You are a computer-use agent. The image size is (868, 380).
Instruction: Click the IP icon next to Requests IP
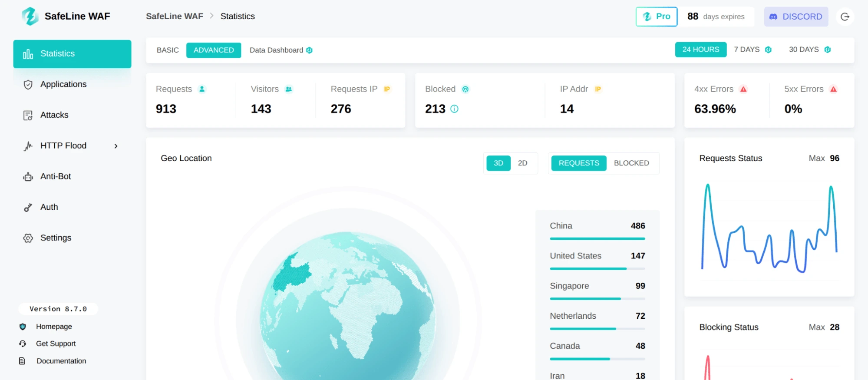(387, 89)
